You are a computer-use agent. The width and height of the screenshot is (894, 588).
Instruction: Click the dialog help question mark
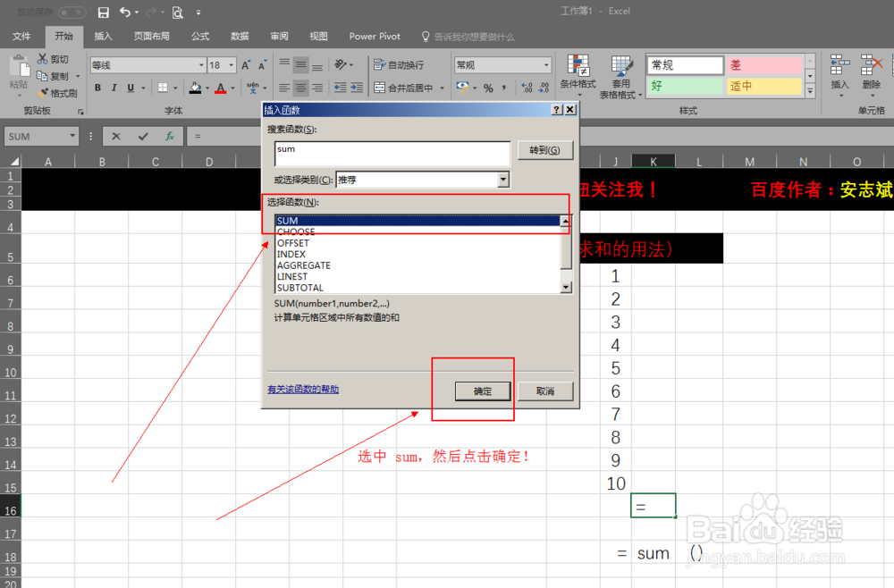tap(557, 109)
